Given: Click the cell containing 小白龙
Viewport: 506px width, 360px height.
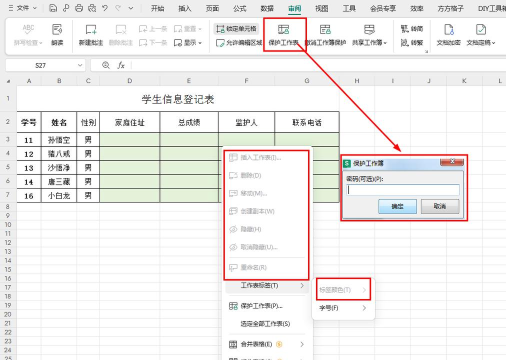Looking at the screenshot, I should 59,195.
